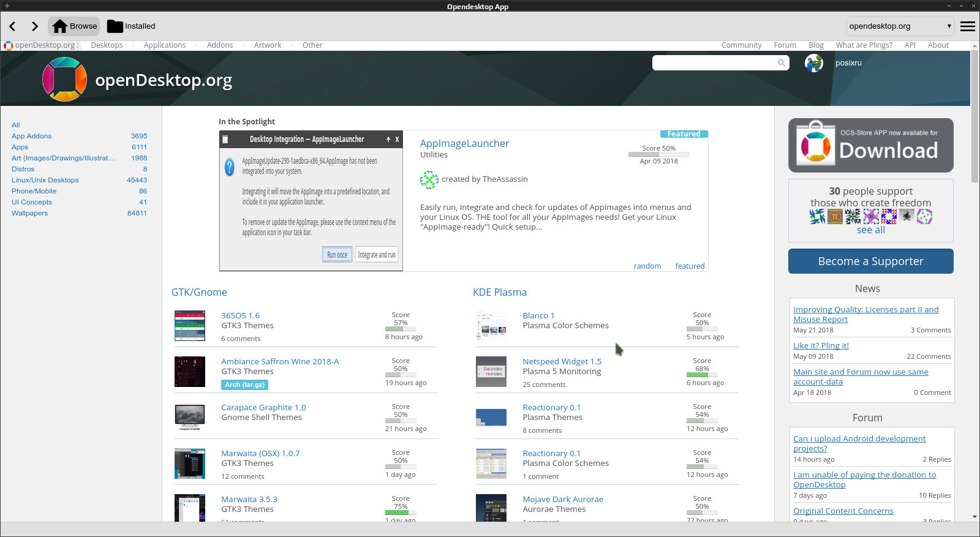The image size is (980, 537).
Task: Click the OCS-Store Download banner
Action: coord(870,145)
